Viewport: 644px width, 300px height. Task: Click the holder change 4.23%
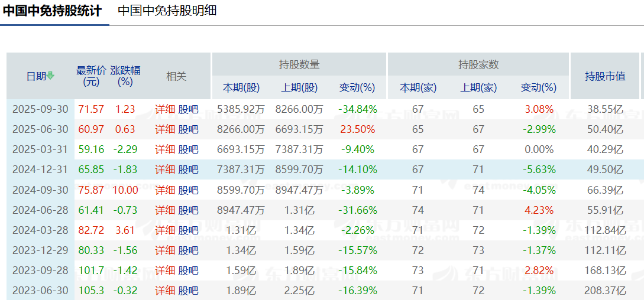(539, 210)
